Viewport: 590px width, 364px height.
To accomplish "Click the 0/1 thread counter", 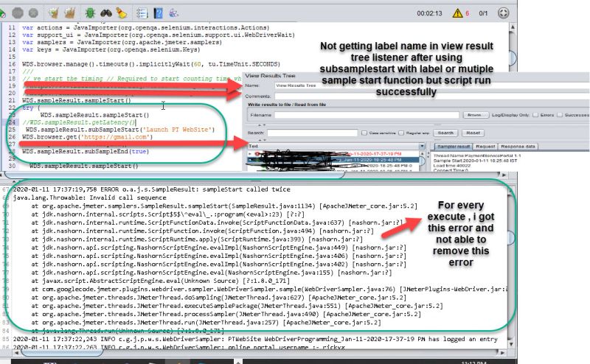I will coord(483,13).
